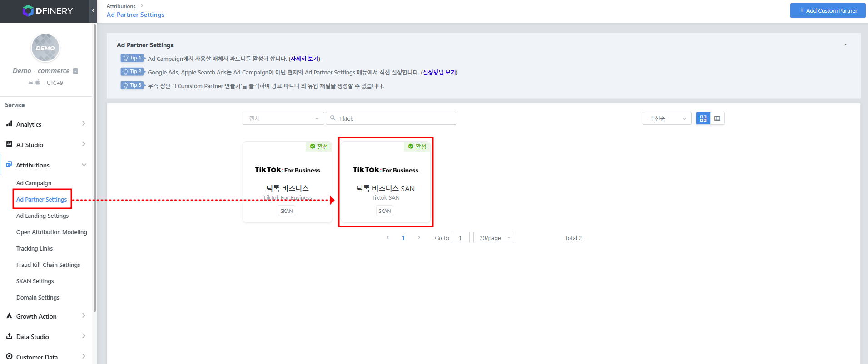Click the Service section label
This screenshot has height=364, width=868.
click(15, 105)
